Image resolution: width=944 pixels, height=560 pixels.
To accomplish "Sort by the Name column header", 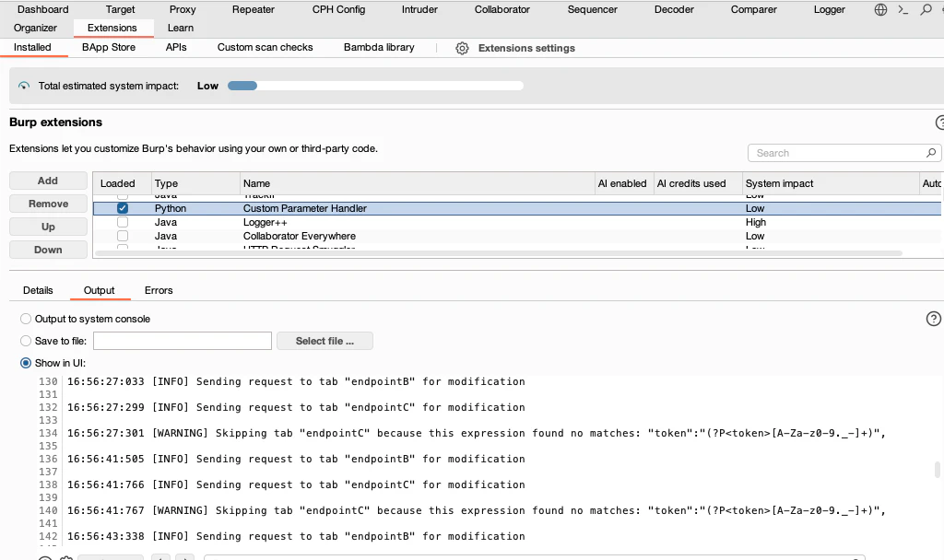I will pyautogui.click(x=418, y=183).
